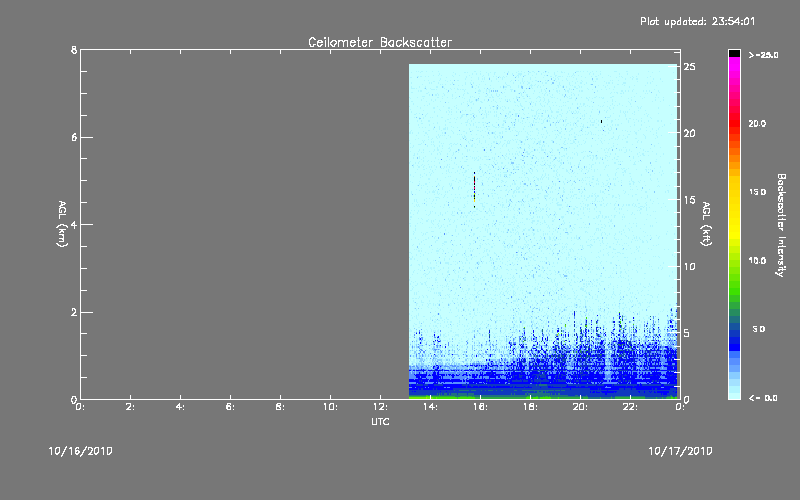
Task: Click the yellow region of the colorbar
Action: coord(734,209)
